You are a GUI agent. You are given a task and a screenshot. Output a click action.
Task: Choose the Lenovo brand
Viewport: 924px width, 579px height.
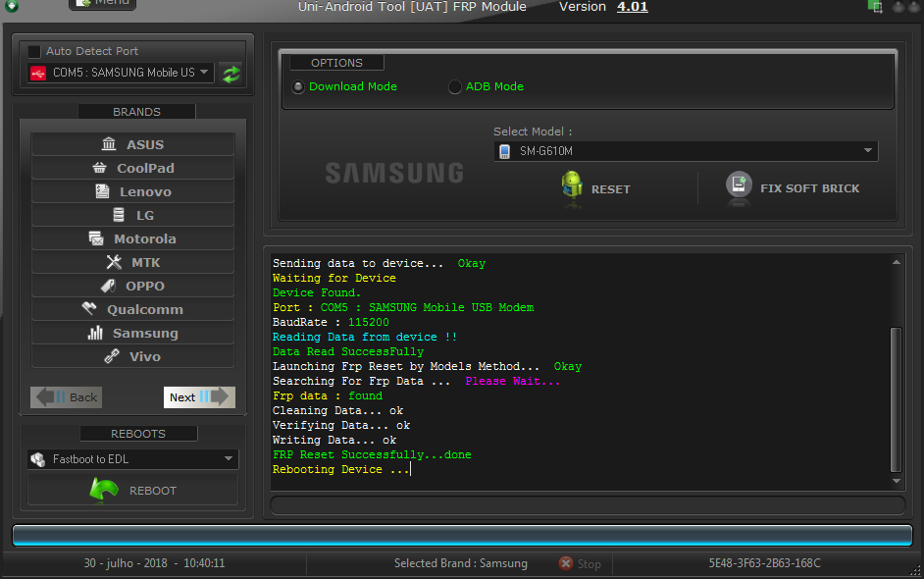point(132,191)
